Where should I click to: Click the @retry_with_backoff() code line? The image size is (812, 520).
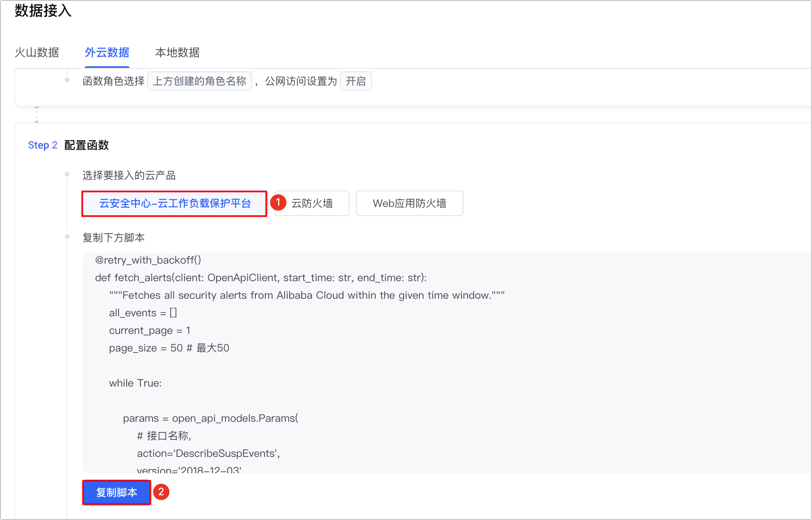pyautogui.click(x=148, y=260)
